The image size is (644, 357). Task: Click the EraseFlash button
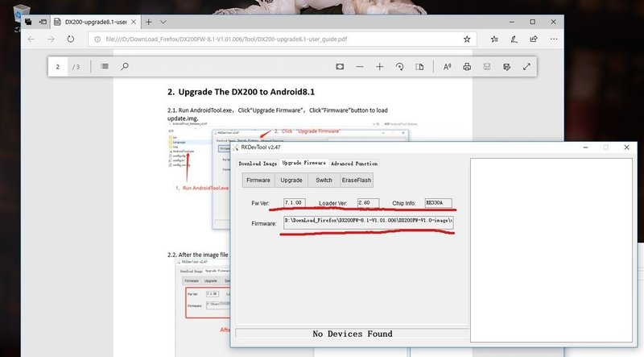pos(357,181)
